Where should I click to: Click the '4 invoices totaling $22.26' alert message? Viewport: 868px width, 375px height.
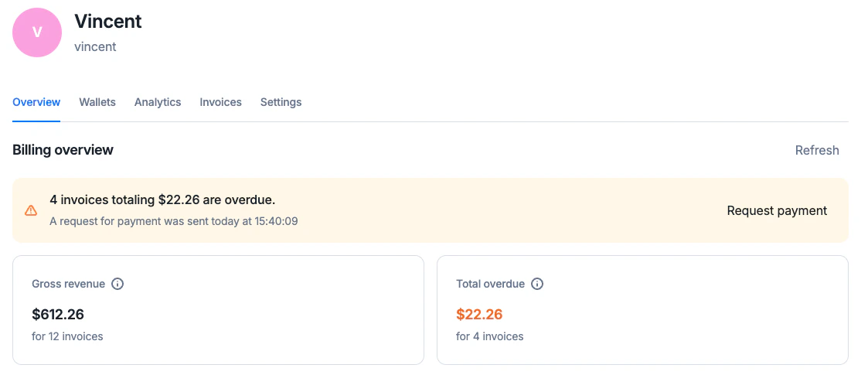[x=163, y=199]
